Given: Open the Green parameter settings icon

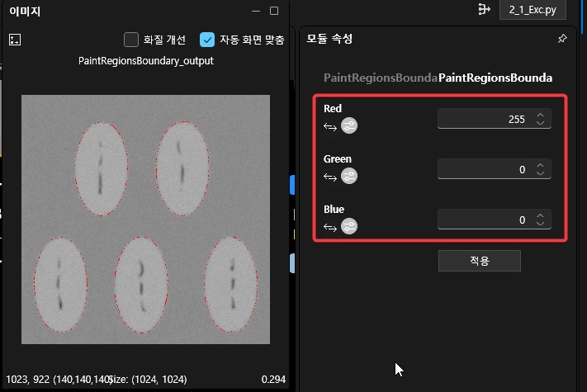Looking at the screenshot, I should pyautogui.click(x=349, y=176).
